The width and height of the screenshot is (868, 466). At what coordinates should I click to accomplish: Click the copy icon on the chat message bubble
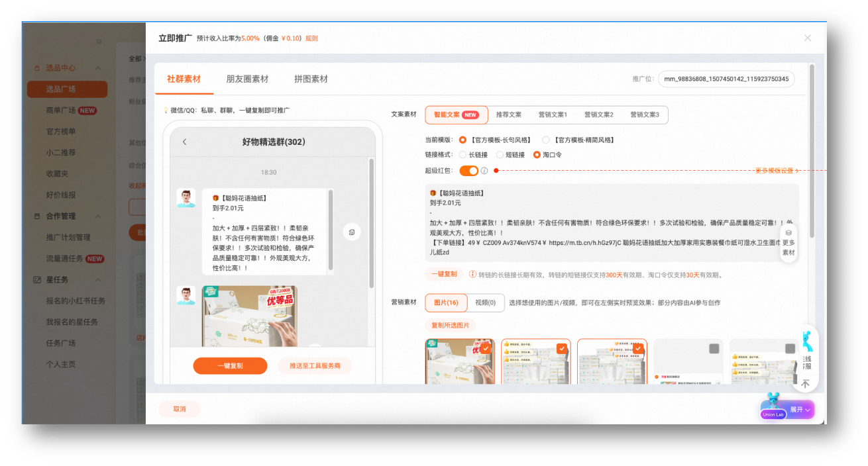pyautogui.click(x=352, y=231)
